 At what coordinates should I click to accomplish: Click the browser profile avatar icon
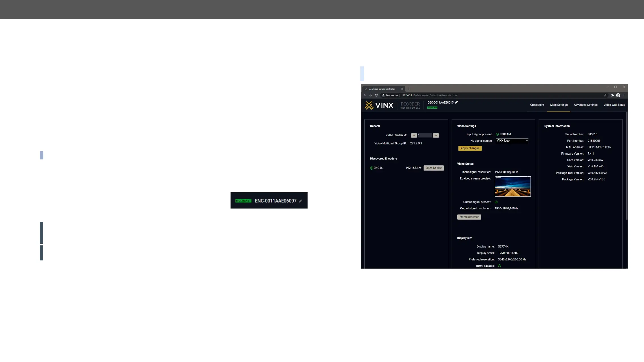pyautogui.click(x=618, y=95)
